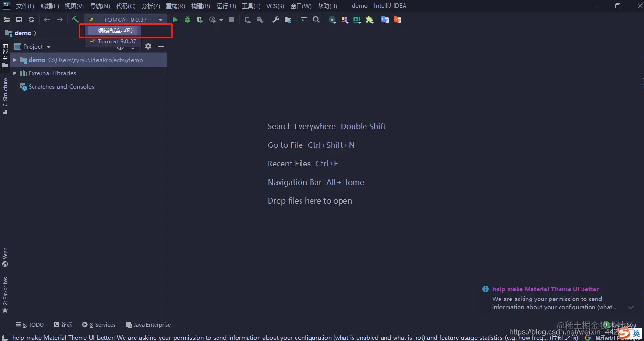644x341 pixels.
Task: Select Scratches and Consoles tree item
Action: pos(61,86)
